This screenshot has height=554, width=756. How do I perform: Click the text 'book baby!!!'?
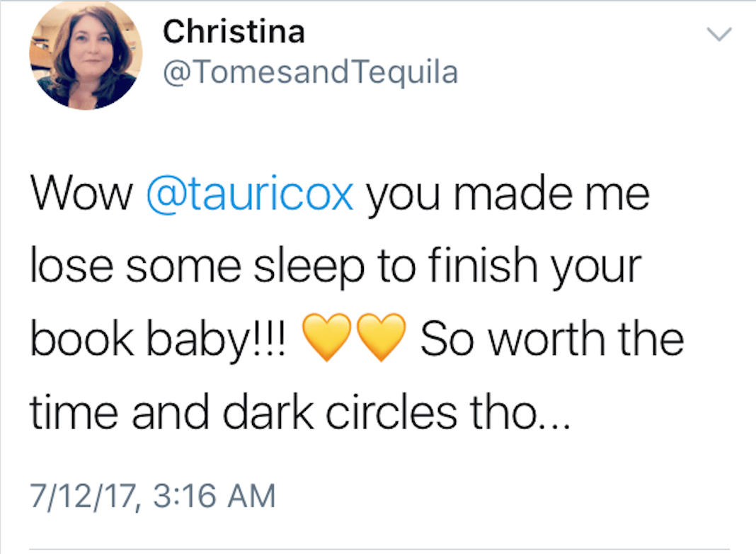(x=159, y=339)
